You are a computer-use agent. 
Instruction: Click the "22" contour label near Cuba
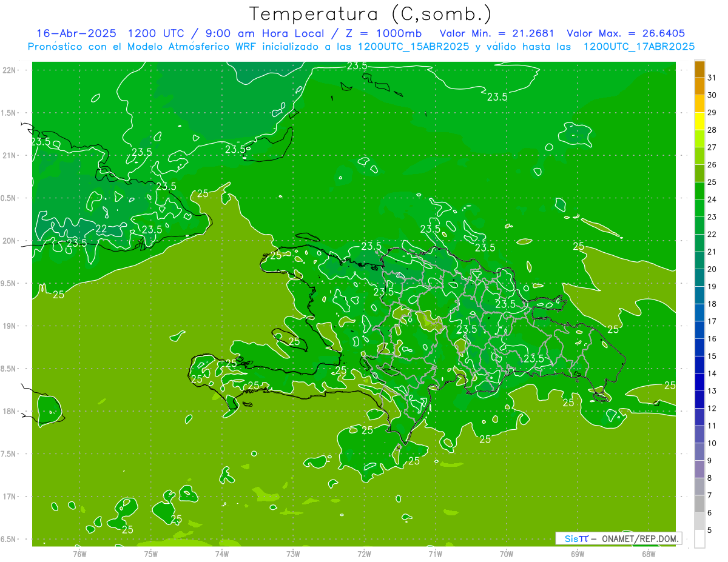[101, 229]
